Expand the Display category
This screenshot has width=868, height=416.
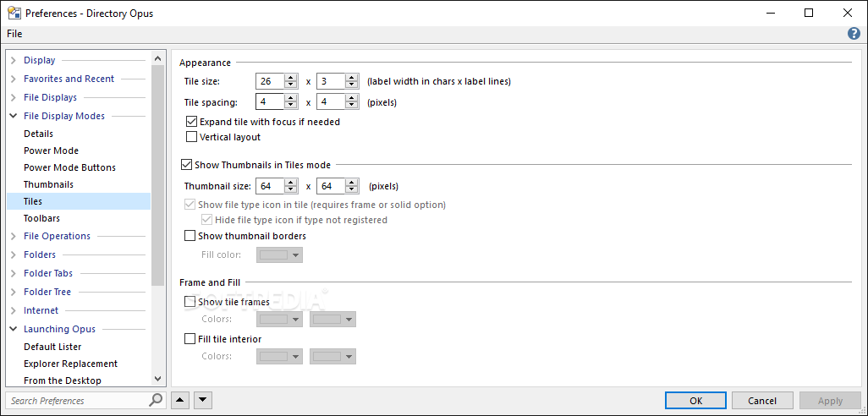click(14, 60)
